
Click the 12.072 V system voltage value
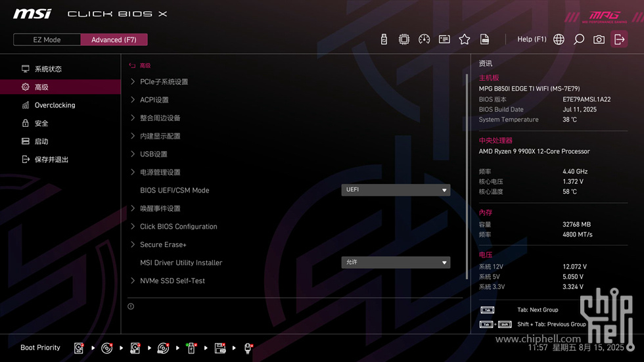click(574, 267)
